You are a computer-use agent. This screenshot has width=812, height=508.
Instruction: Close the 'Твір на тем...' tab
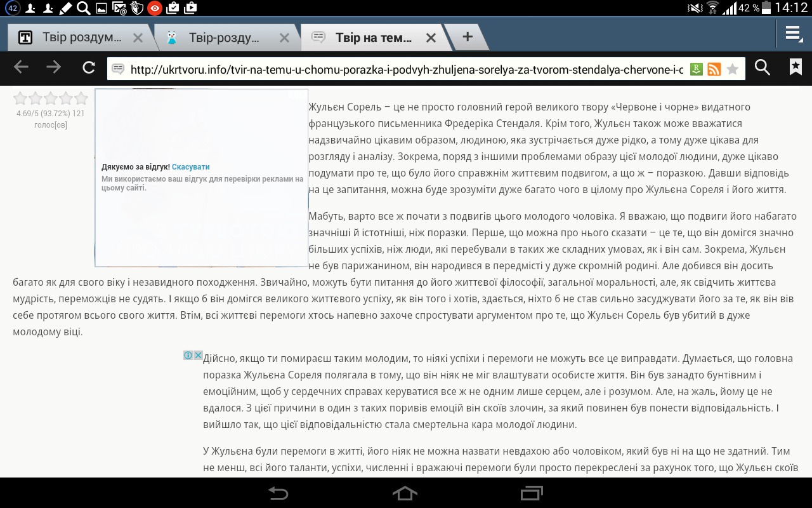pos(431,37)
